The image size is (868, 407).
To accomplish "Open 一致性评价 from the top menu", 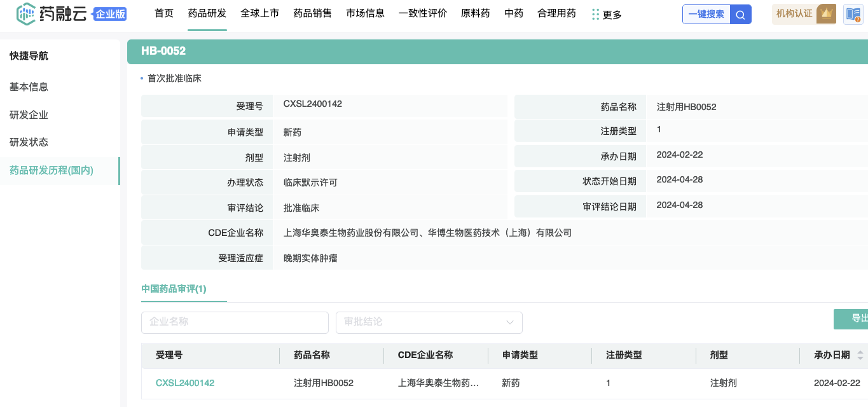I will tap(422, 13).
